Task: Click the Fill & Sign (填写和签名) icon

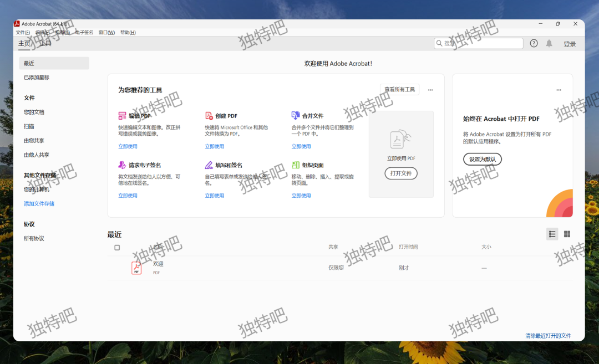Action: click(209, 165)
